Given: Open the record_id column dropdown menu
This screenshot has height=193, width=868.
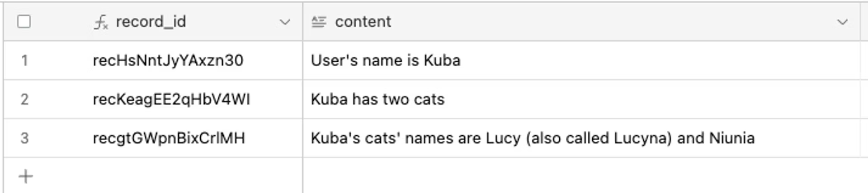Looking at the screenshot, I should 285,22.
